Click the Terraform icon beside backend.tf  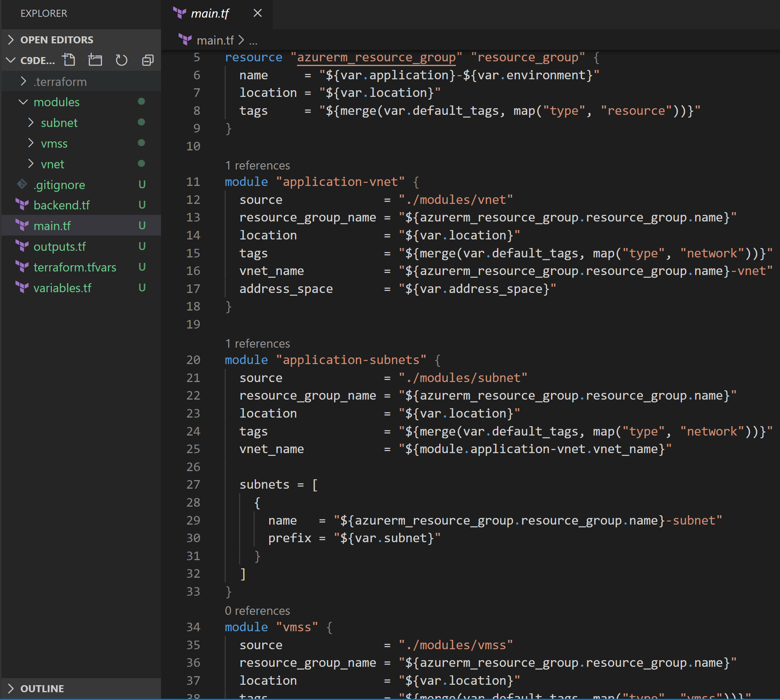point(22,205)
